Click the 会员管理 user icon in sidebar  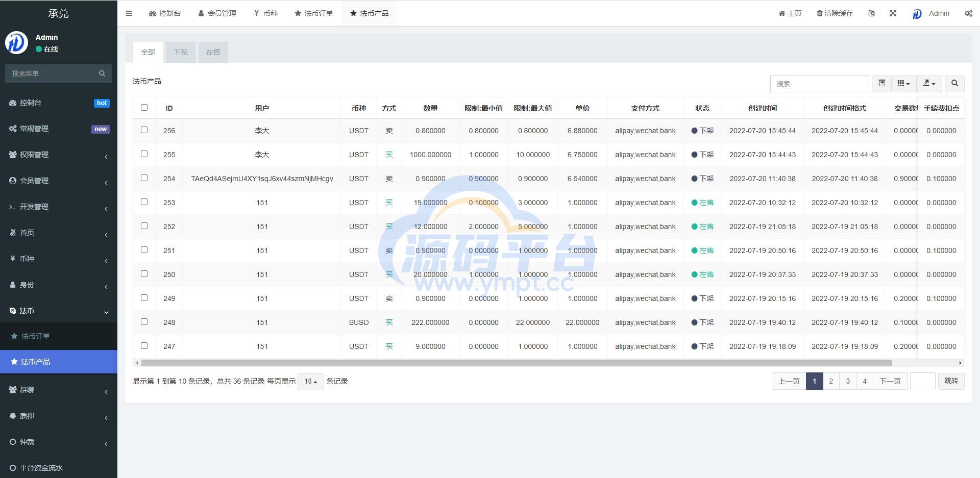coord(13,181)
